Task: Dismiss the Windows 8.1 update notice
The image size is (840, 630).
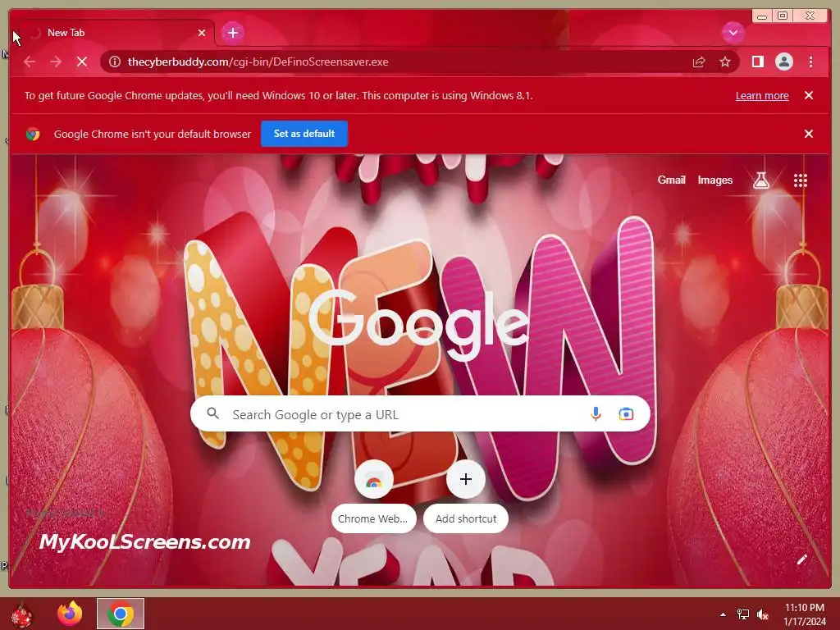Action: pyautogui.click(x=809, y=95)
